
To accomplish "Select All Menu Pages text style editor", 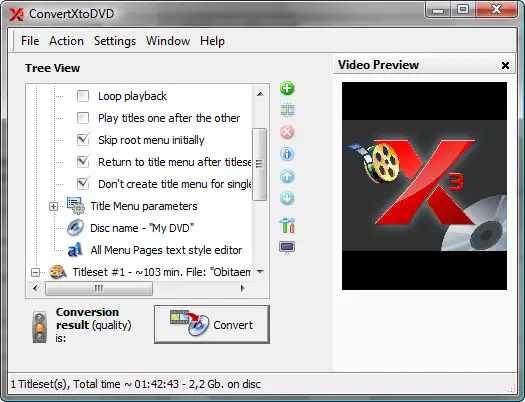I will point(166,250).
